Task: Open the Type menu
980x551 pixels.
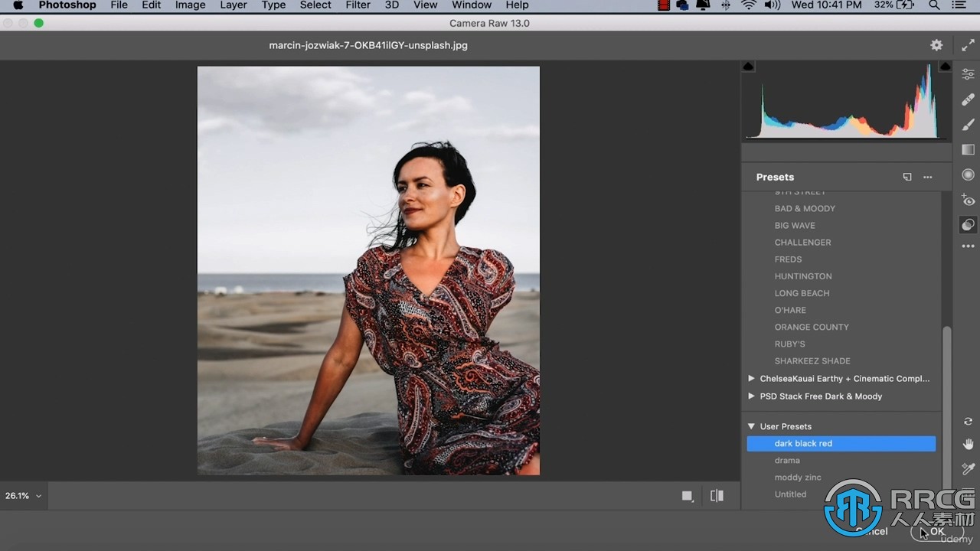Action: [273, 5]
